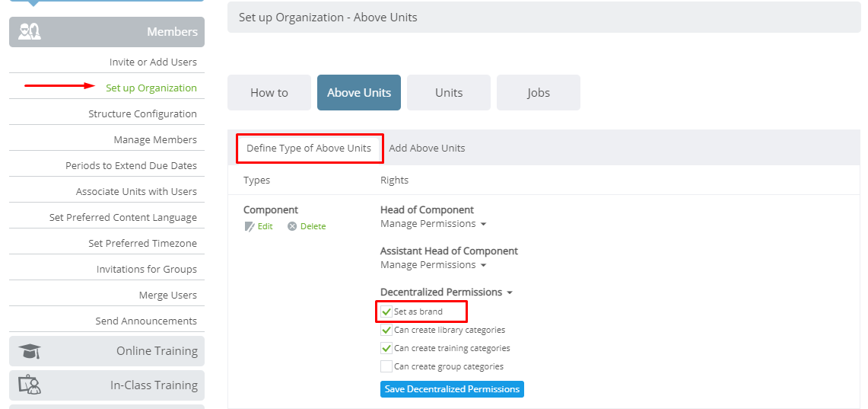Uncheck Can create library categories

386,330
